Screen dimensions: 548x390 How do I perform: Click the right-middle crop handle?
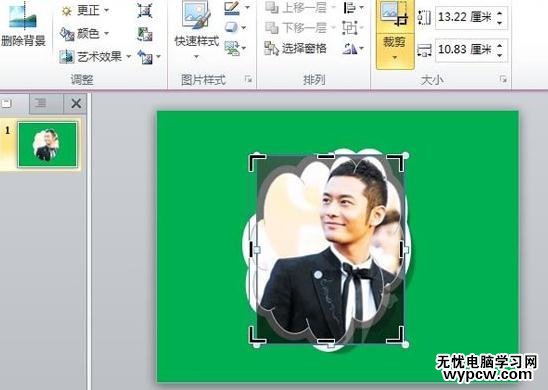click(x=402, y=249)
